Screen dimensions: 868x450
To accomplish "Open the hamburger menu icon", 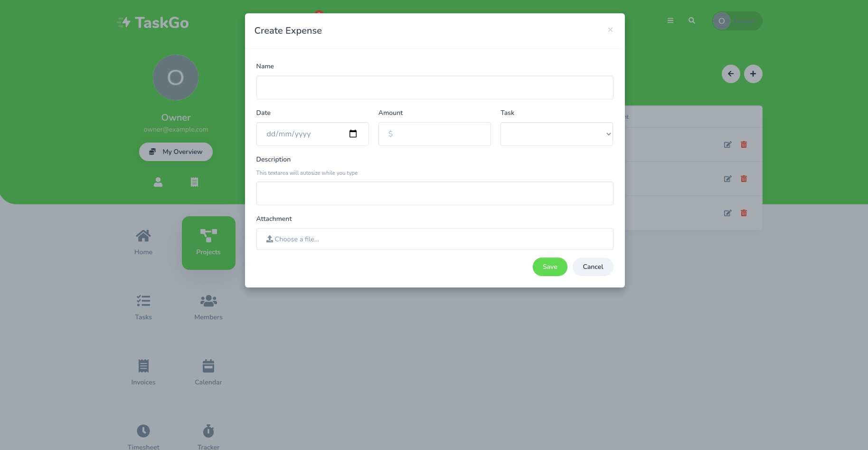I will coord(670,20).
